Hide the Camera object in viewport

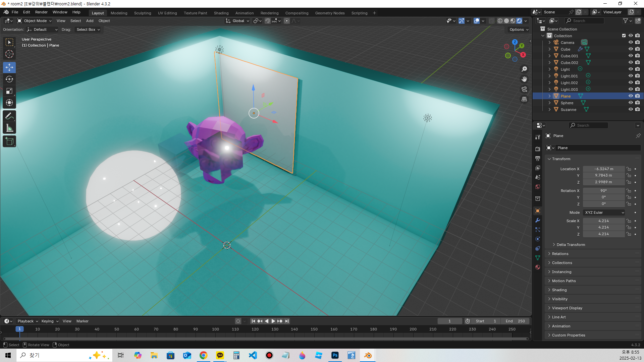(631, 42)
